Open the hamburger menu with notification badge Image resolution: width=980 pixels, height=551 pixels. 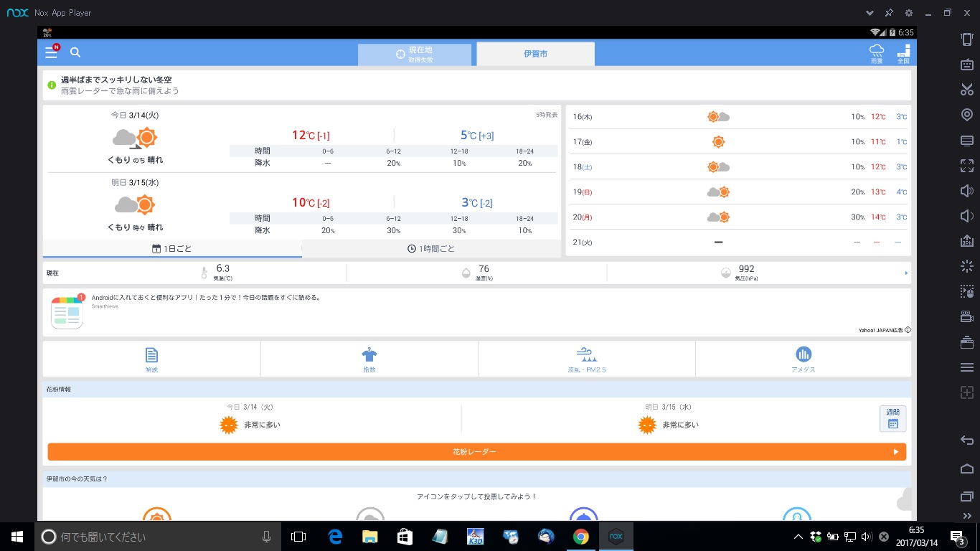(51, 52)
